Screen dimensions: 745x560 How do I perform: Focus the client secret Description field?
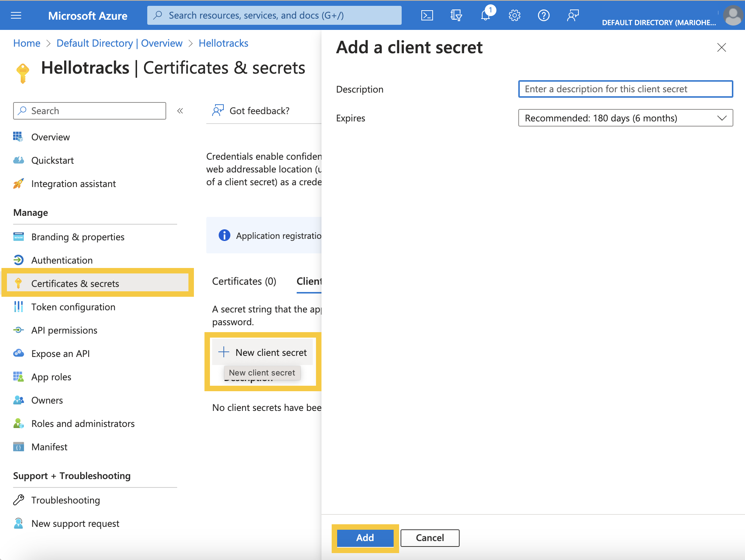tap(625, 89)
